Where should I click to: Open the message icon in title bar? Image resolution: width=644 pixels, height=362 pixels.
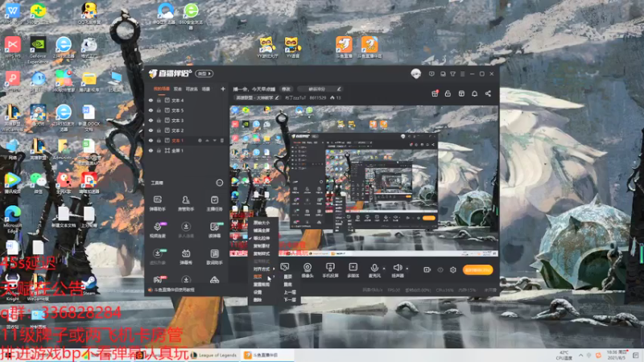coord(431,74)
